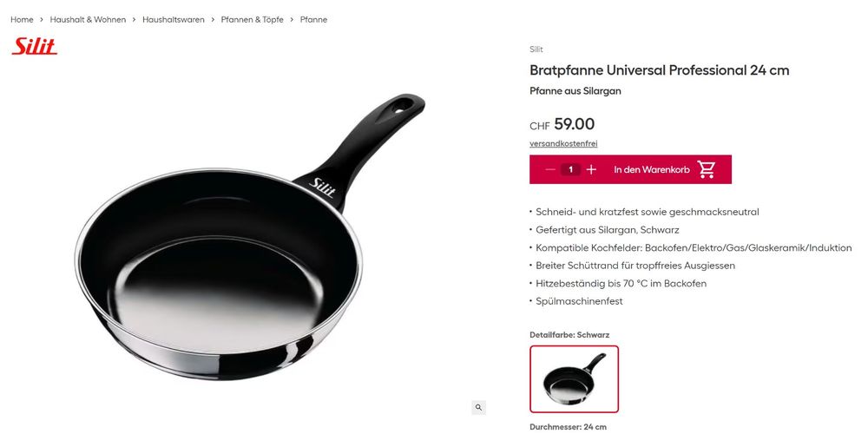868x434 pixels.
Task: Open Pfanne breadcrumb category
Action: [313, 19]
